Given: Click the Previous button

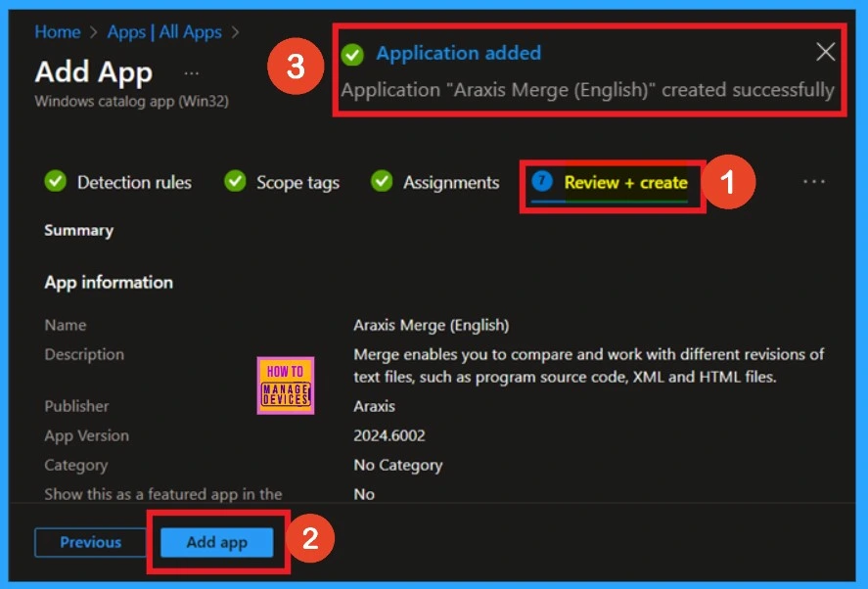Looking at the screenshot, I should point(90,542).
